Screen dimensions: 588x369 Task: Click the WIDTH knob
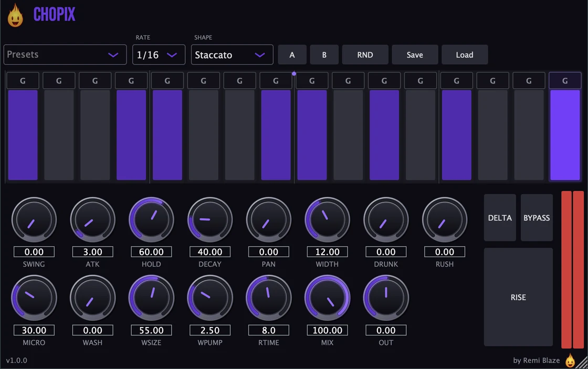click(328, 220)
